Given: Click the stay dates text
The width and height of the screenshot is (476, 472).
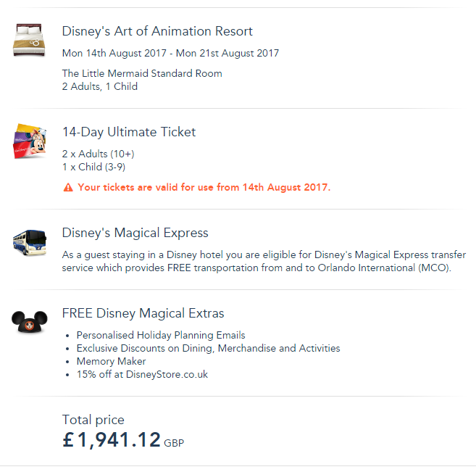Looking at the screenshot, I should click(170, 53).
